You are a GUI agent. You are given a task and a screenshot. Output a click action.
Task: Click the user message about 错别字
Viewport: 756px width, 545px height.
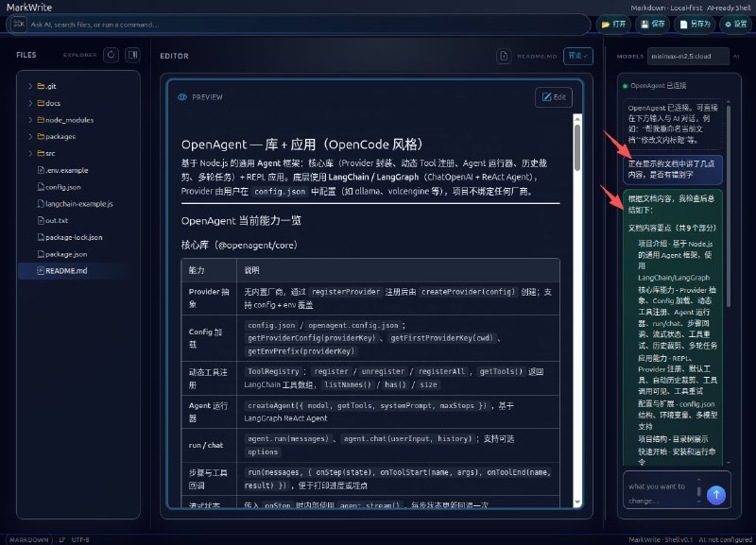(673, 170)
